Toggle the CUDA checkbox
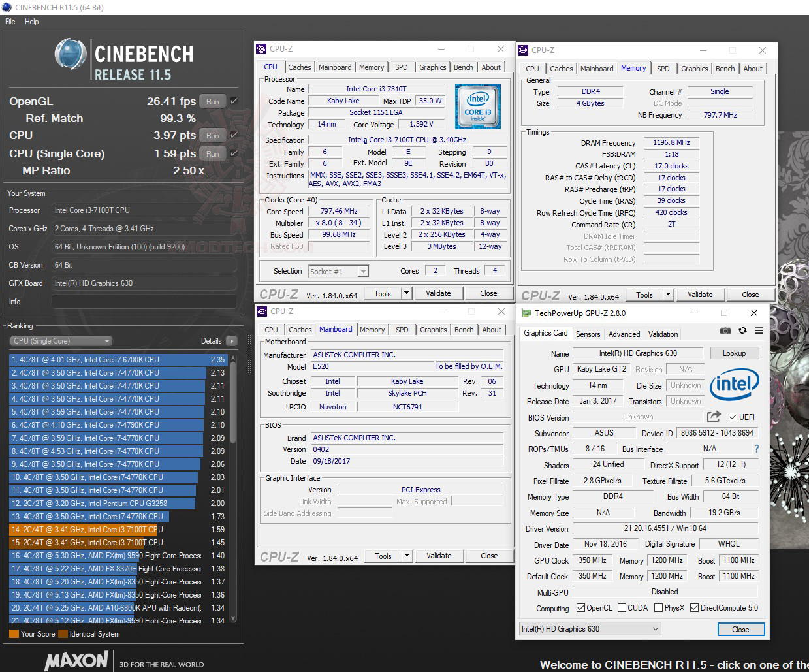The image size is (809, 672). [622, 608]
